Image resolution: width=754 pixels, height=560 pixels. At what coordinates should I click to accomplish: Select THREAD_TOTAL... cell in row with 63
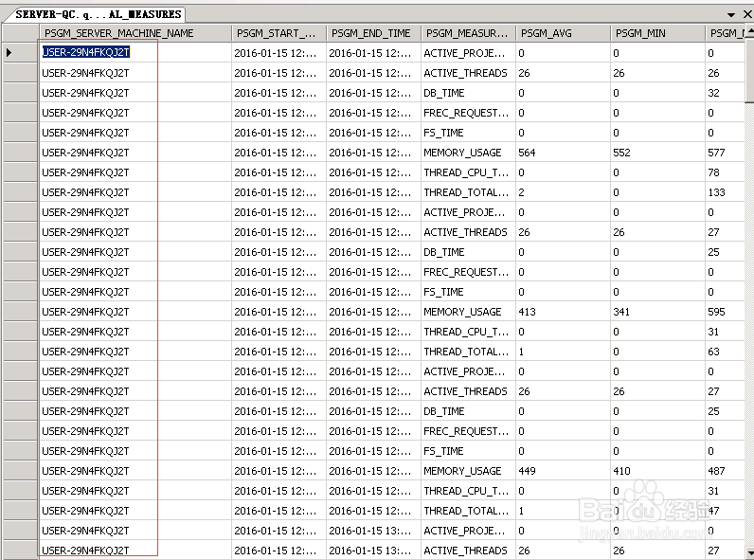[468, 352]
